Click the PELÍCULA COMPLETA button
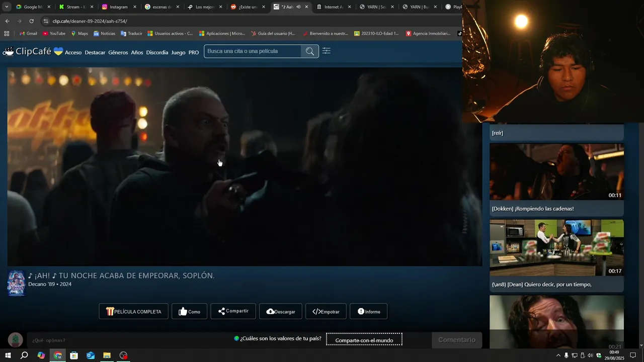Screen dimensions: 644x362 point(133,311)
